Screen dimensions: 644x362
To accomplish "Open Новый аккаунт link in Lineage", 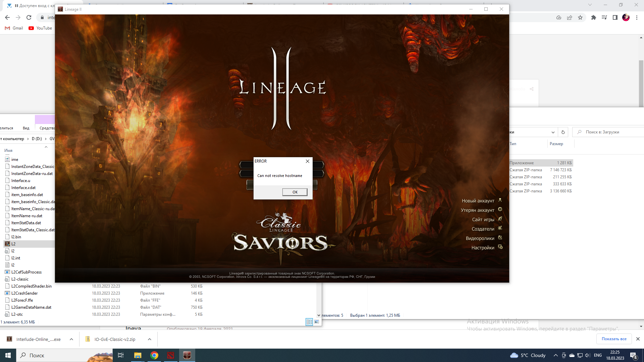I will tap(478, 201).
